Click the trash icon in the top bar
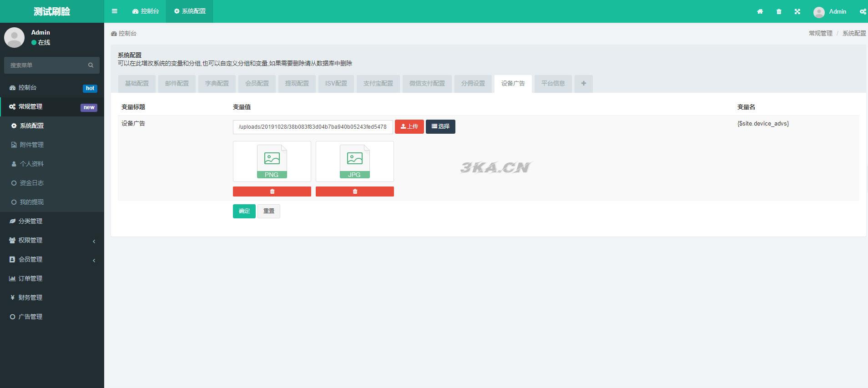Screen dimensions: 868x388 (x=779, y=11)
